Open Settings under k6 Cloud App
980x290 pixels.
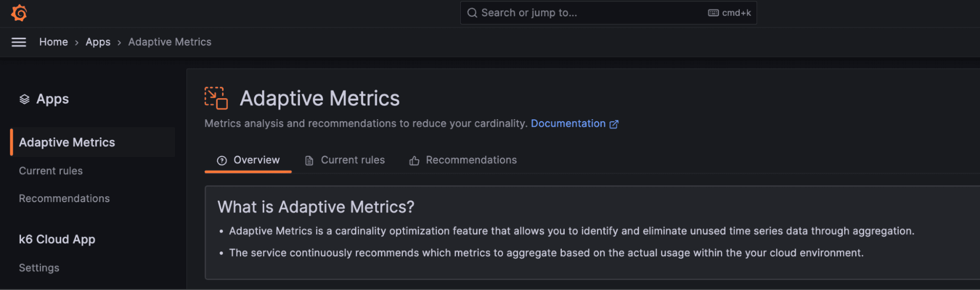tap(39, 267)
